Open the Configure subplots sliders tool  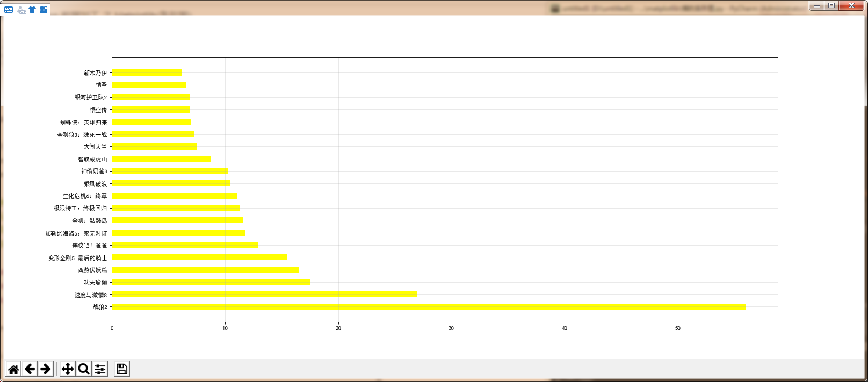100,369
